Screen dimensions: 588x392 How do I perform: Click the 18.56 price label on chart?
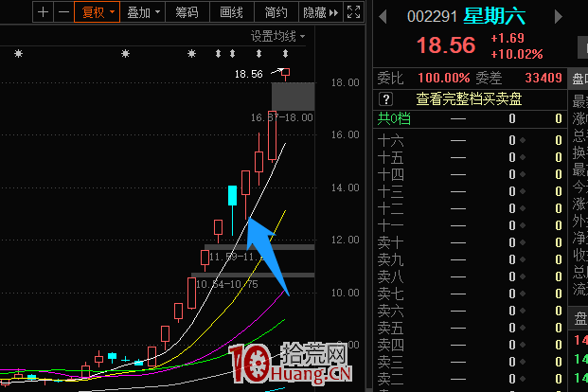(x=249, y=74)
